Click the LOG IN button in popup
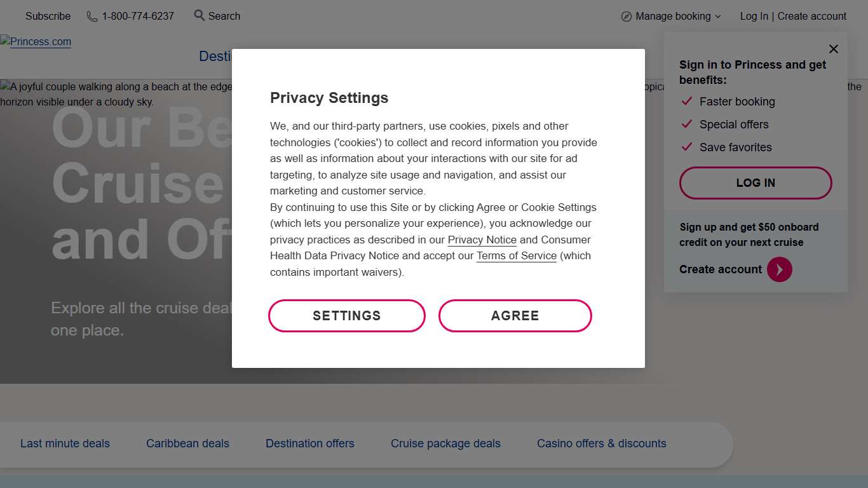 coord(756,183)
